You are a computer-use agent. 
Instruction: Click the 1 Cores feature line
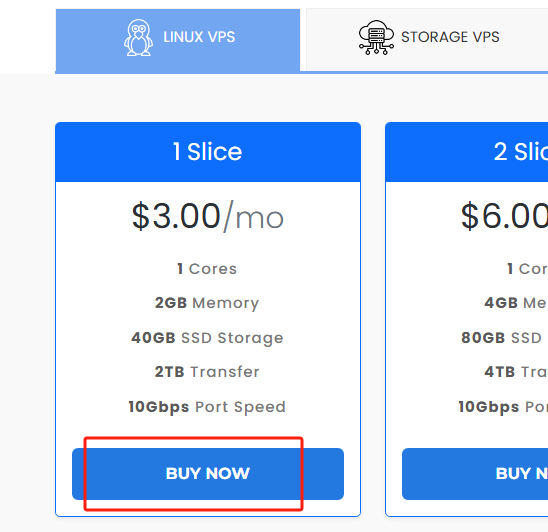click(x=207, y=269)
